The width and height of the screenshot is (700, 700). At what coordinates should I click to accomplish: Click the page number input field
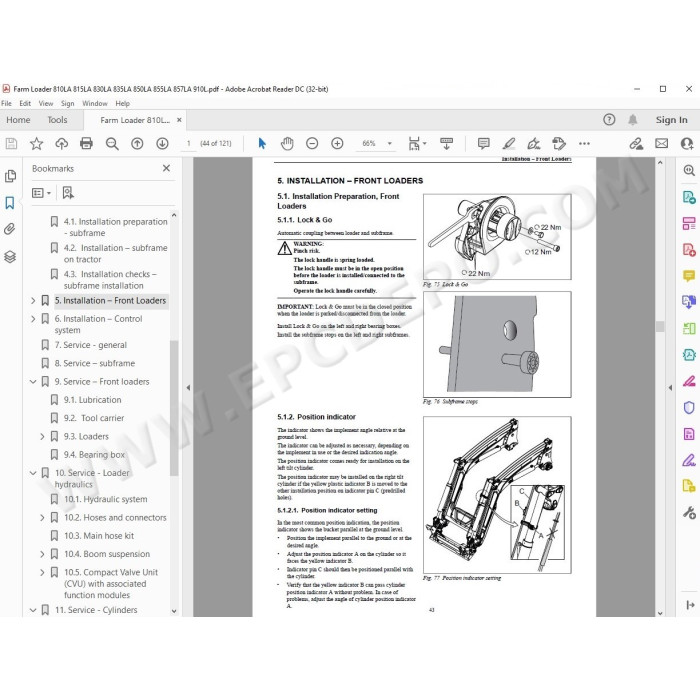click(188, 143)
